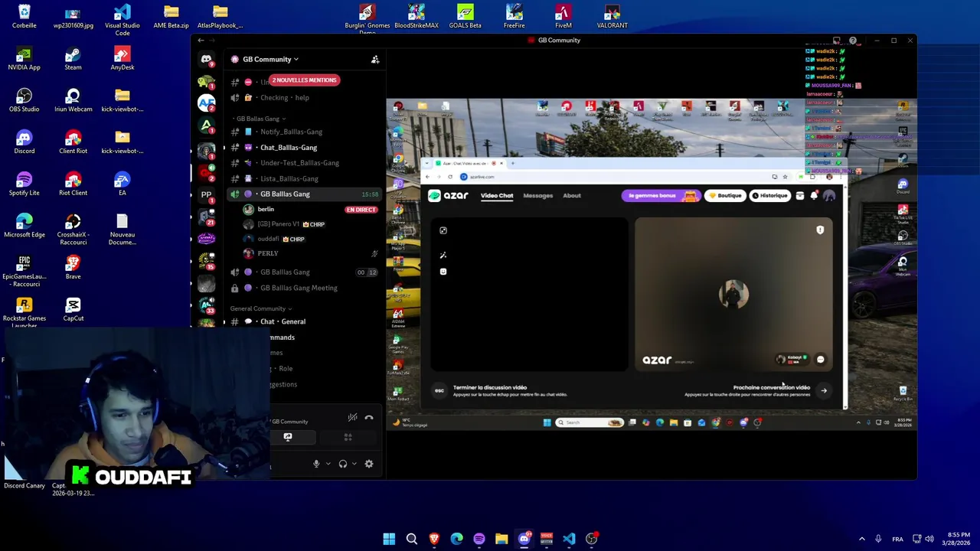This screenshot has height=551, width=980.
Task: Open Under-Test_Balllas-Gang channel
Action: (x=305, y=163)
